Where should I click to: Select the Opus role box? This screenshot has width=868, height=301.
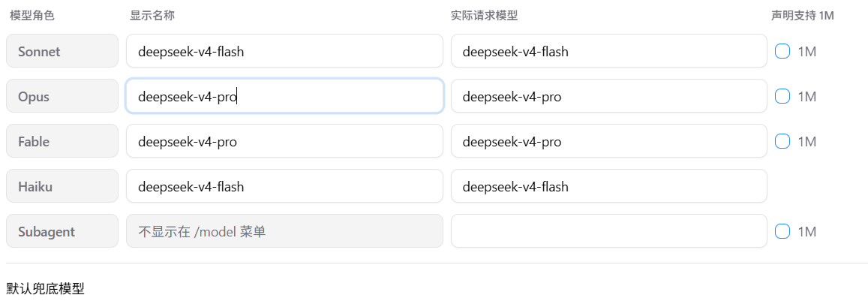click(62, 96)
